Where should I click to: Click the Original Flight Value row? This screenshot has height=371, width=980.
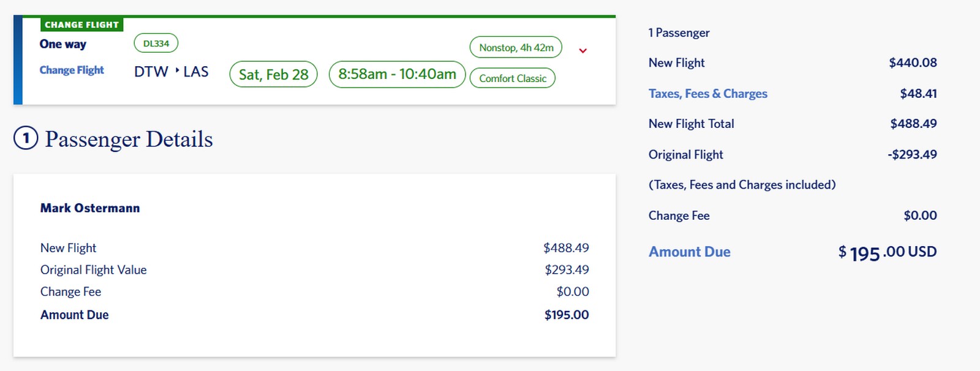[93, 269]
